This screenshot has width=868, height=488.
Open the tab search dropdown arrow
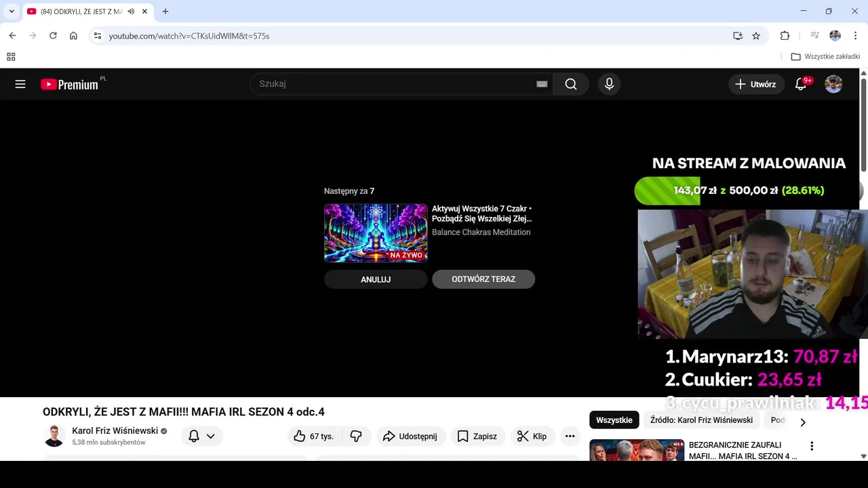(12, 12)
